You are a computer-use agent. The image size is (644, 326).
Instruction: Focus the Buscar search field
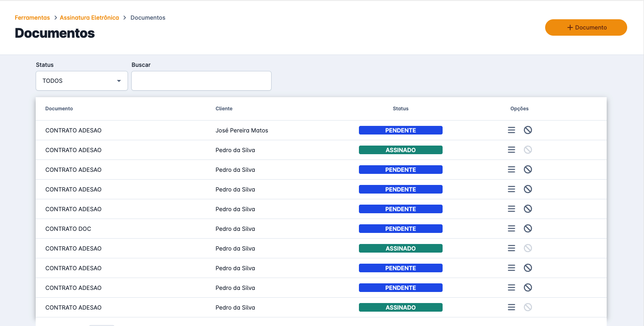[201, 81]
